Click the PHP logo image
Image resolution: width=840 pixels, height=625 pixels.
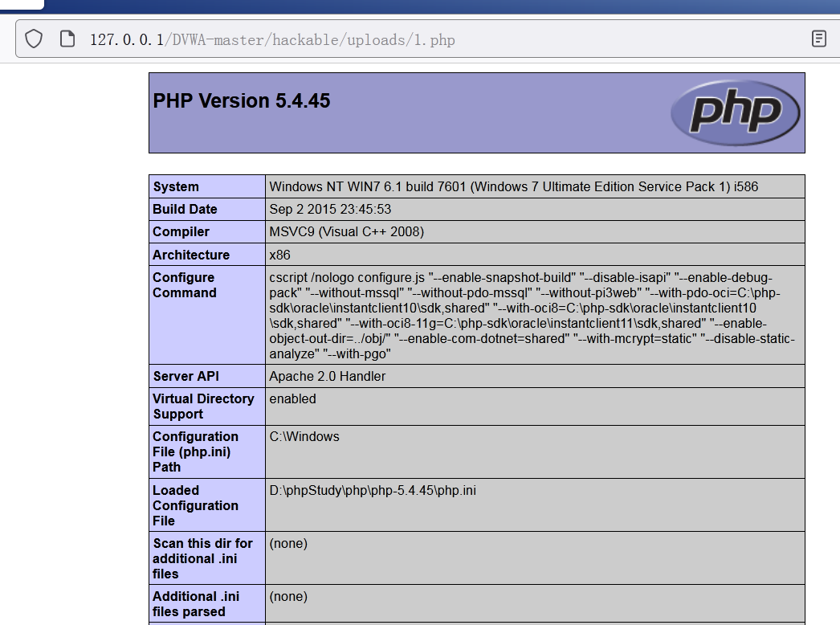[735, 112]
